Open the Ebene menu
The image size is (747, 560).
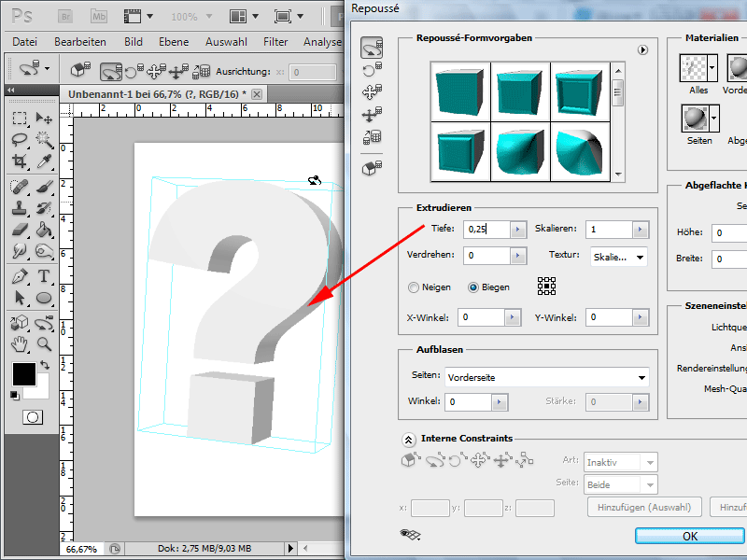click(174, 42)
